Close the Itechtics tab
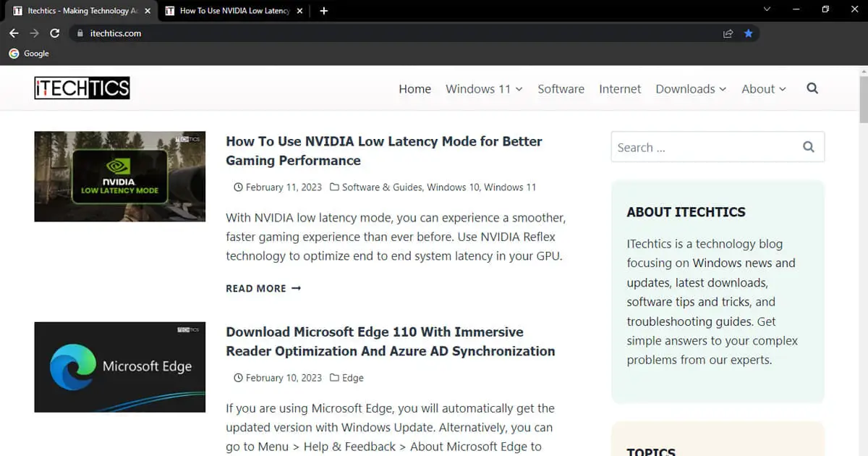 (x=148, y=11)
